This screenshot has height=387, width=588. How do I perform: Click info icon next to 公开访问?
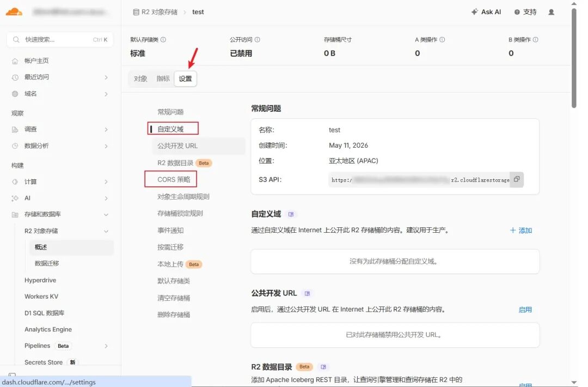click(x=257, y=39)
